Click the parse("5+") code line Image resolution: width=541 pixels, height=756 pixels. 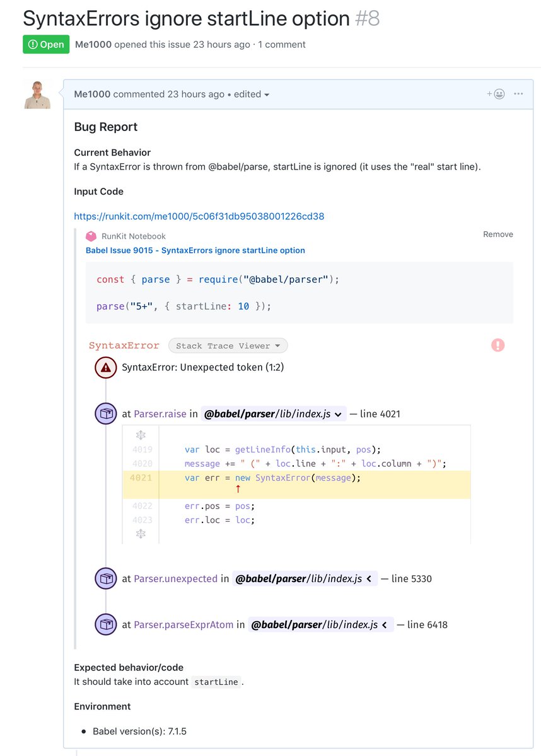[x=184, y=306]
